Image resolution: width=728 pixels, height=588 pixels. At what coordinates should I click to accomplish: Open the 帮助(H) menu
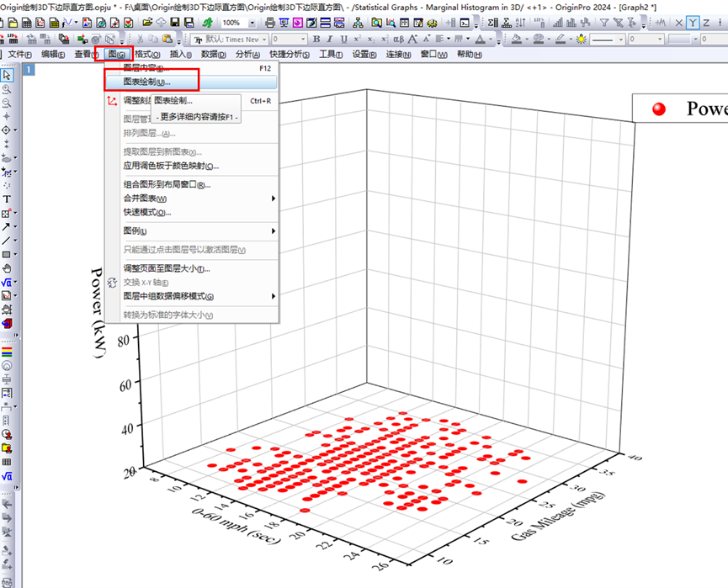pyautogui.click(x=469, y=55)
